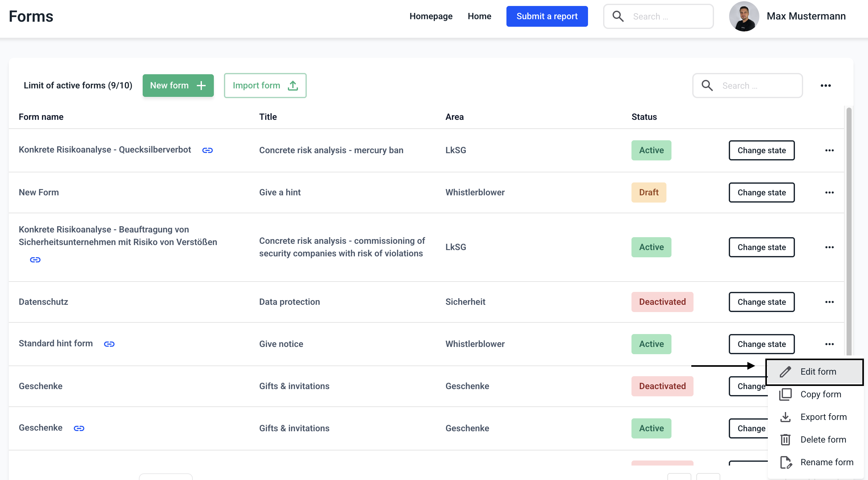Open three-dot menu above the Status column

[x=825, y=86]
